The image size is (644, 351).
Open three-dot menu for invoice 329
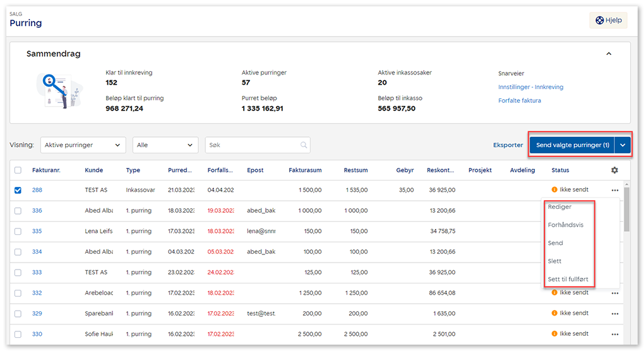[x=614, y=314]
